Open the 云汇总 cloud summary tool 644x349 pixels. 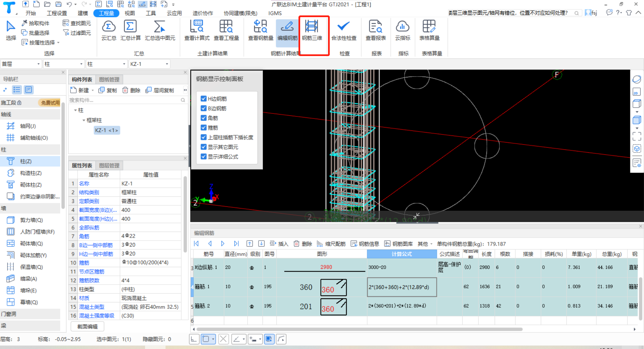(x=109, y=31)
